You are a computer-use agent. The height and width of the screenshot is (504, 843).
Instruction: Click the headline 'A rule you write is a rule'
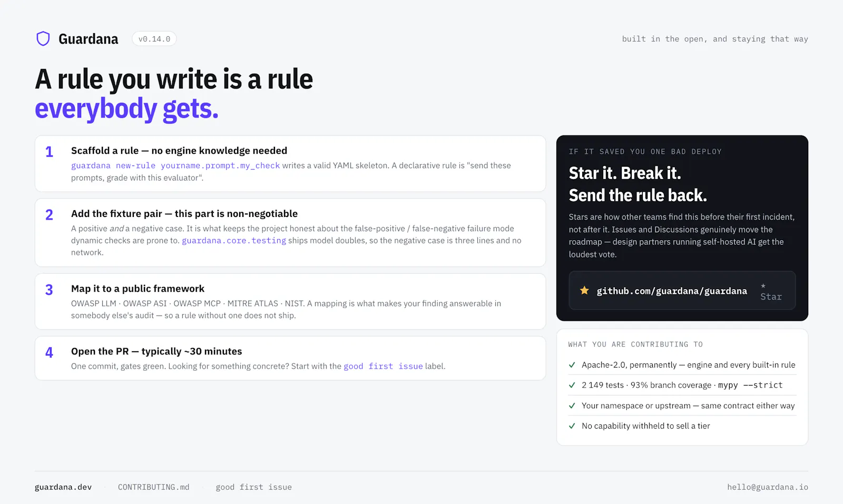point(174,80)
